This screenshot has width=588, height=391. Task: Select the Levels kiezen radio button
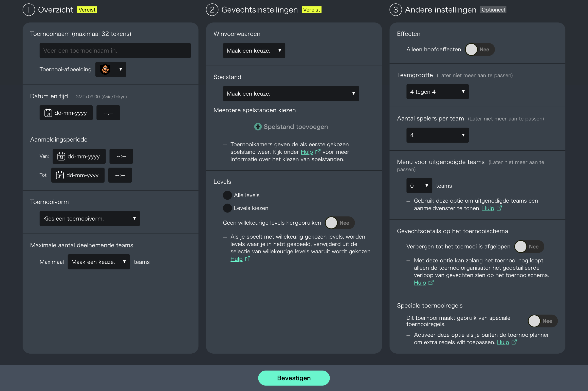click(226, 208)
